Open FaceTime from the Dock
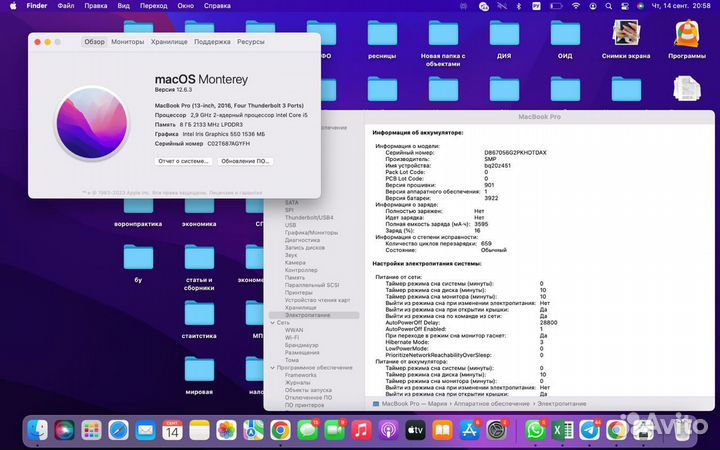This screenshot has width=720, height=450. [334, 430]
